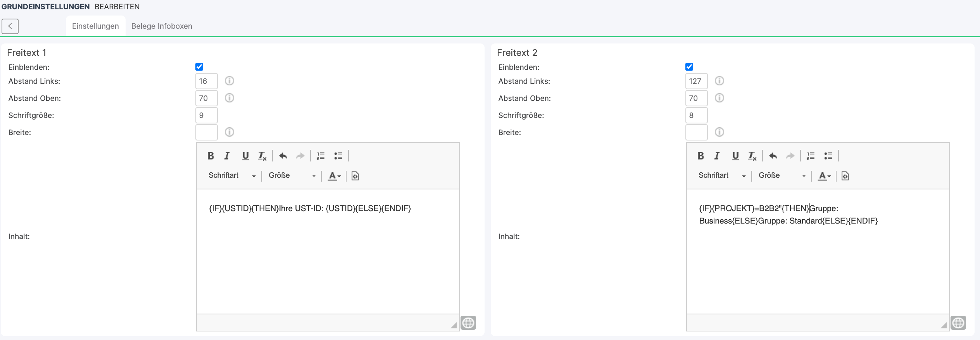This screenshot has height=340, width=980.
Task: Click Breite input field in Freitext 2
Action: [x=696, y=132]
